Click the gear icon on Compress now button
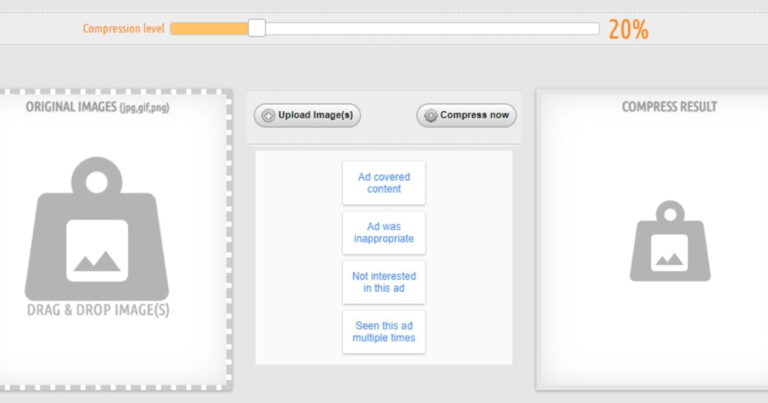Image resolution: width=768 pixels, height=403 pixels. tap(430, 116)
